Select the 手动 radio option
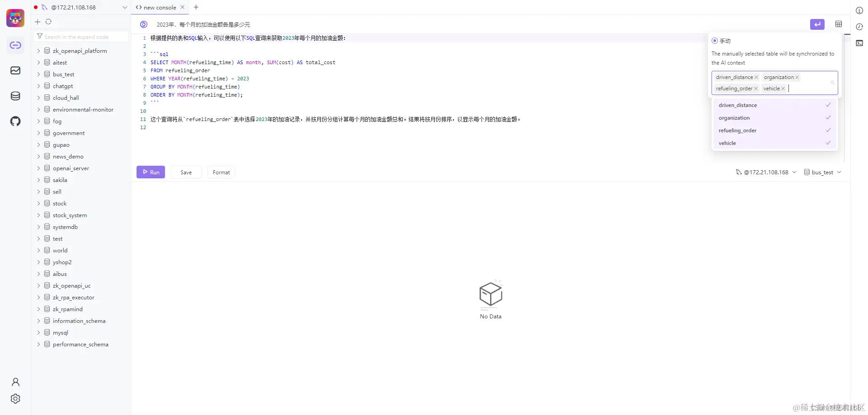 pyautogui.click(x=715, y=41)
